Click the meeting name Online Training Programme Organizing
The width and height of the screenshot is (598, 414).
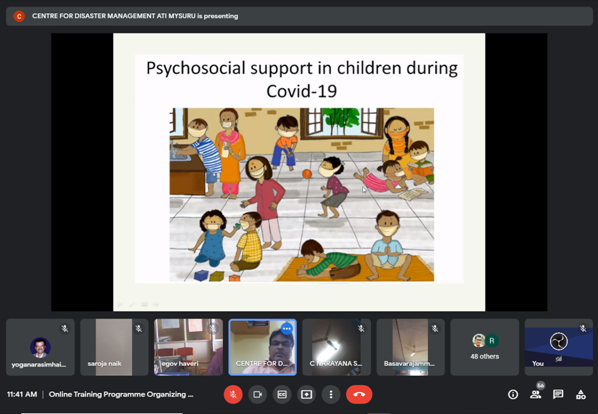[121, 394]
